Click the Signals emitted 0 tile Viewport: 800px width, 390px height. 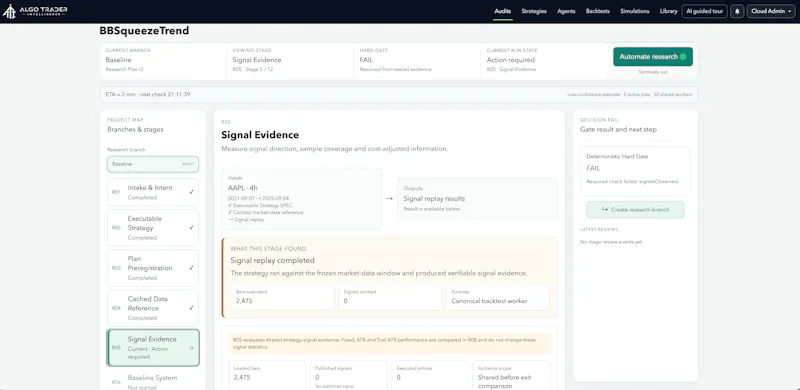[x=390, y=298]
